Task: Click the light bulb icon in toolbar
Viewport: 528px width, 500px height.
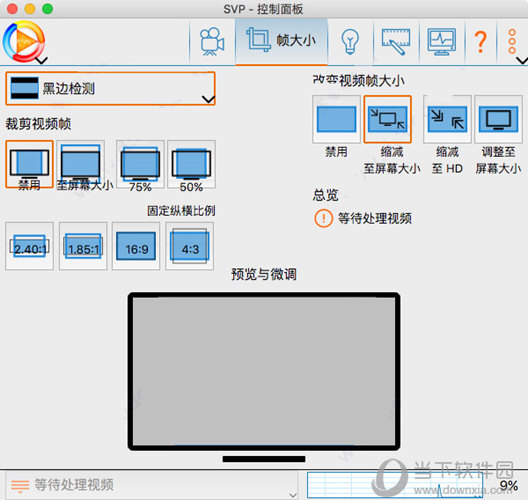Action: (350, 42)
